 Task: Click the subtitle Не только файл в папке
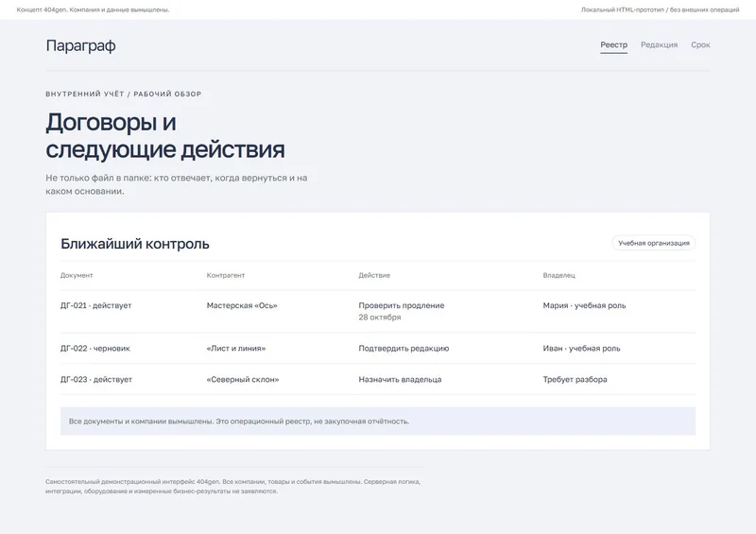coord(177,184)
